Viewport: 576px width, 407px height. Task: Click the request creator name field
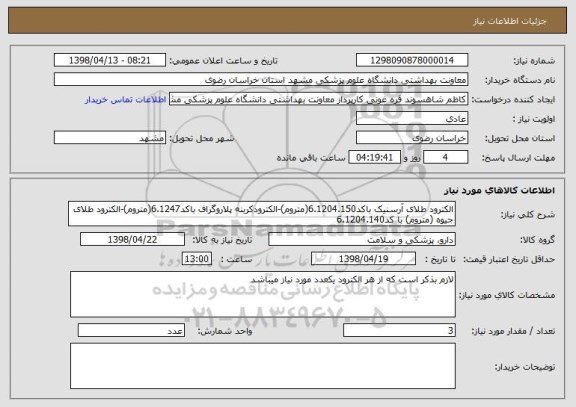pyautogui.click(x=318, y=99)
